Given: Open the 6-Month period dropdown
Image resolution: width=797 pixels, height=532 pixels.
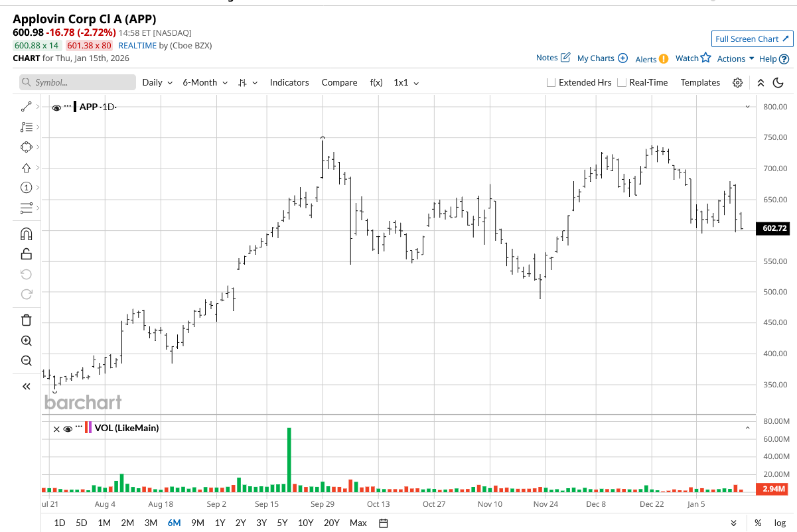Looking at the screenshot, I should click(x=205, y=83).
